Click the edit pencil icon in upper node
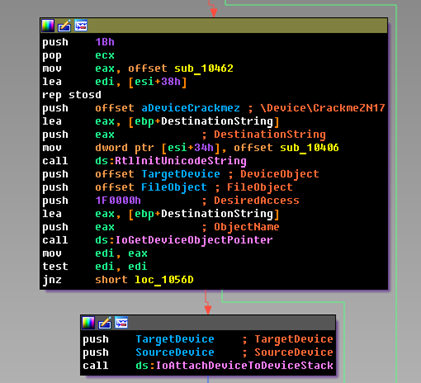 [x=64, y=26]
